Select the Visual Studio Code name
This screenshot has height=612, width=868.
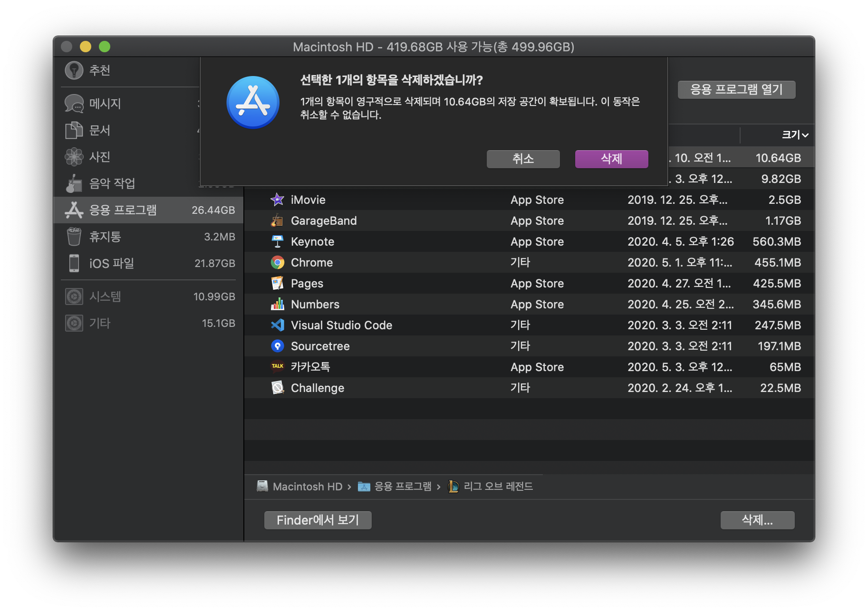(x=341, y=325)
